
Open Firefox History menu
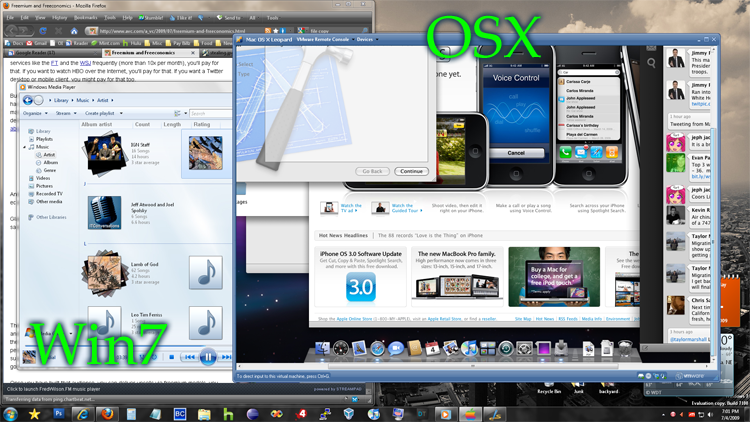coord(60,18)
